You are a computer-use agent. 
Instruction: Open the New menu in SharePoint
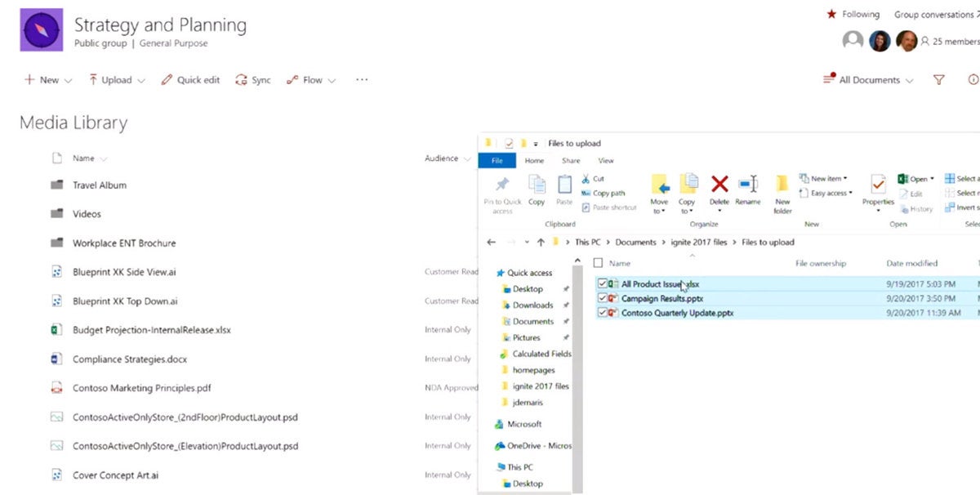48,80
